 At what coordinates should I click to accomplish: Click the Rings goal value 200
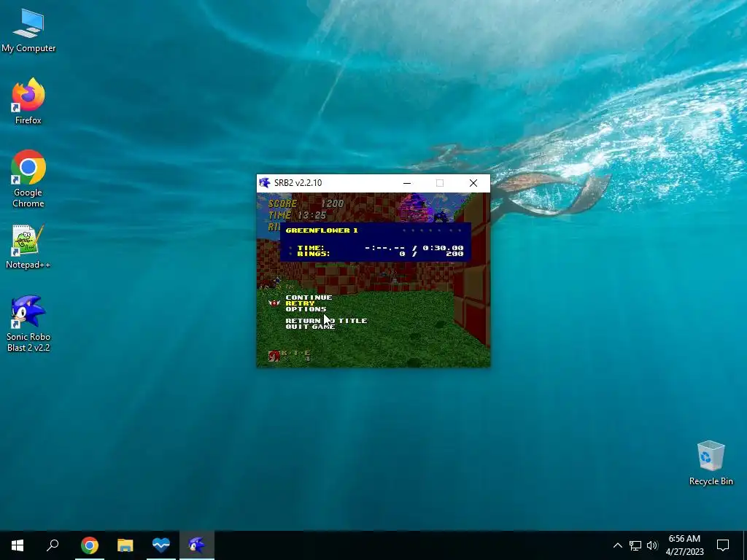[x=454, y=254]
